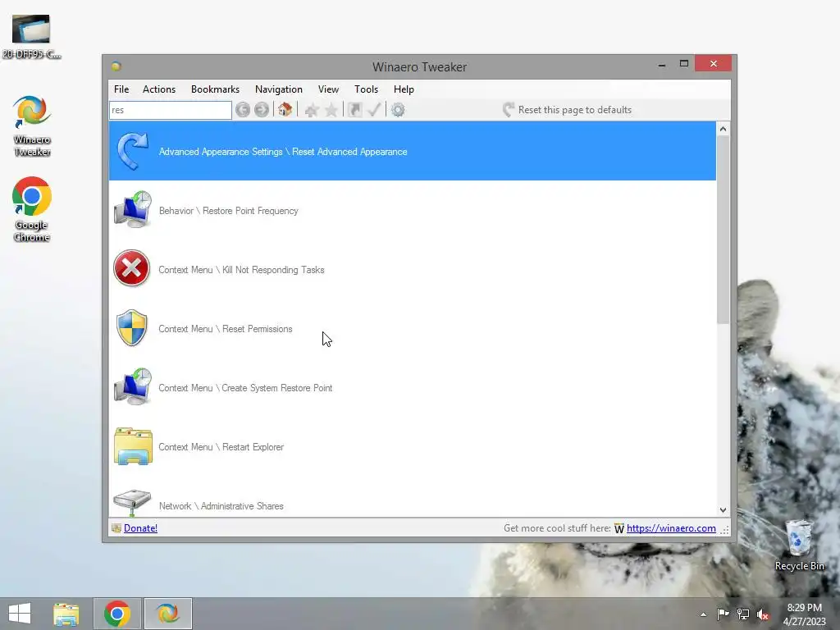Open the View menu
The image size is (840, 630).
click(x=328, y=89)
